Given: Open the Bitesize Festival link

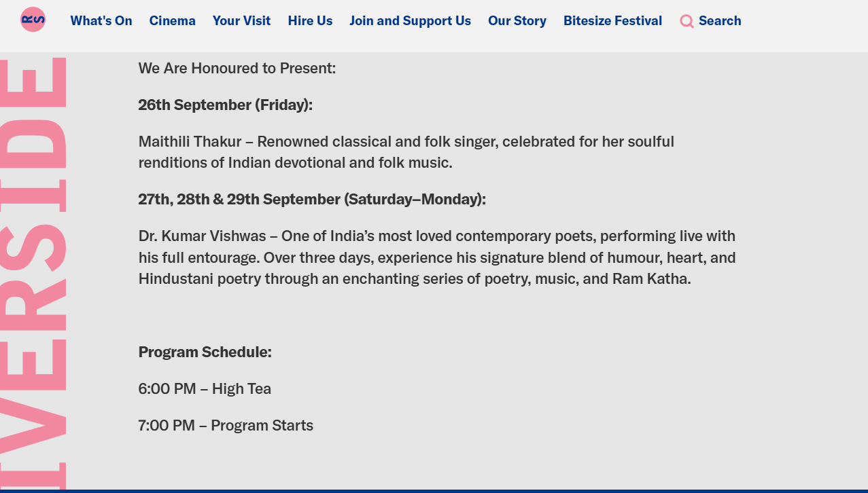Looking at the screenshot, I should (x=612, y=21).
